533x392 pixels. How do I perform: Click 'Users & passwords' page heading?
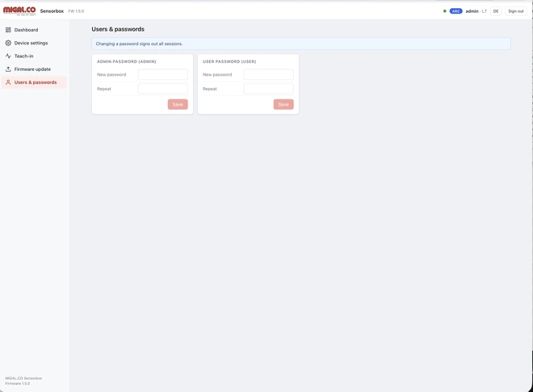pos(118,29)
